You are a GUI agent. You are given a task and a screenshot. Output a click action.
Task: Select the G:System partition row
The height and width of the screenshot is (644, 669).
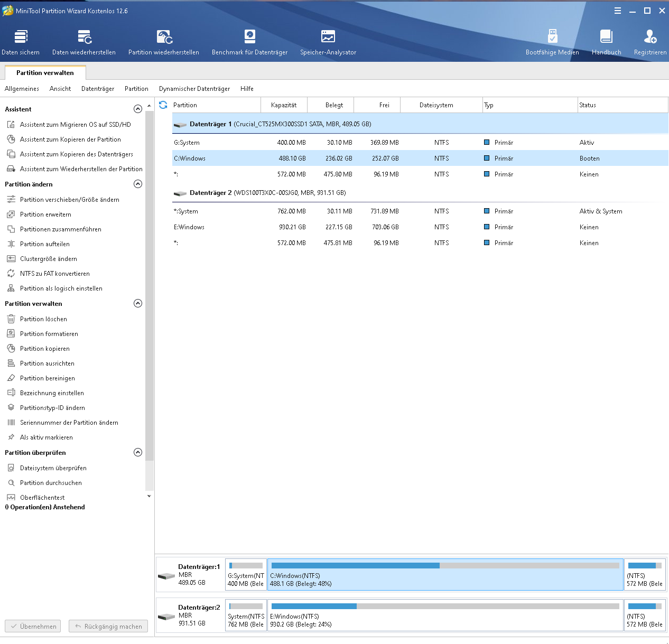click(x=420, y=143)
